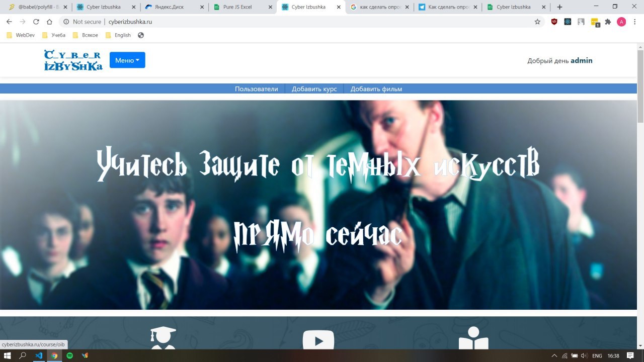Viewport: 644px width, 362px height.
Task: Open the Chrome profile avatar A
Action: pyautogui.click(x=621, y=22)
